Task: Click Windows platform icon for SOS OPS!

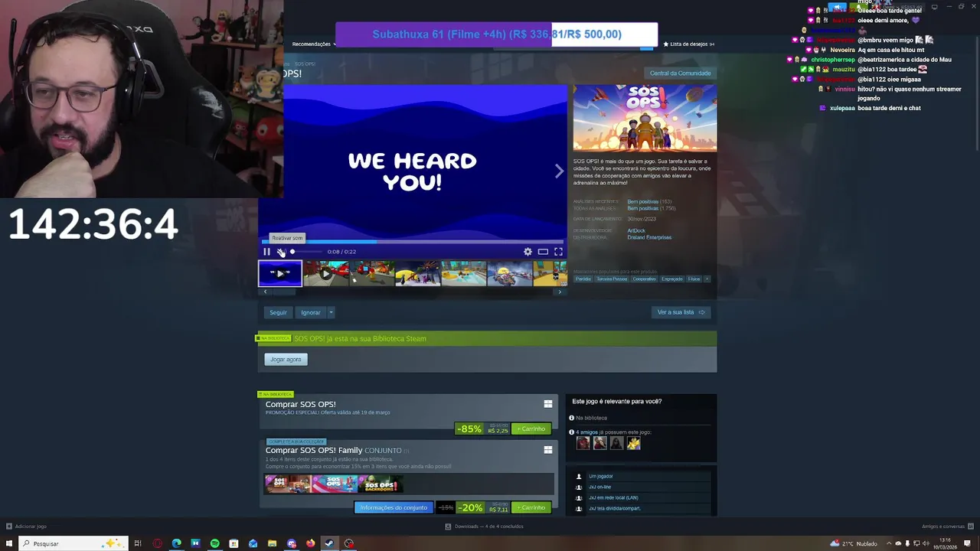Action: click(548, 404)
